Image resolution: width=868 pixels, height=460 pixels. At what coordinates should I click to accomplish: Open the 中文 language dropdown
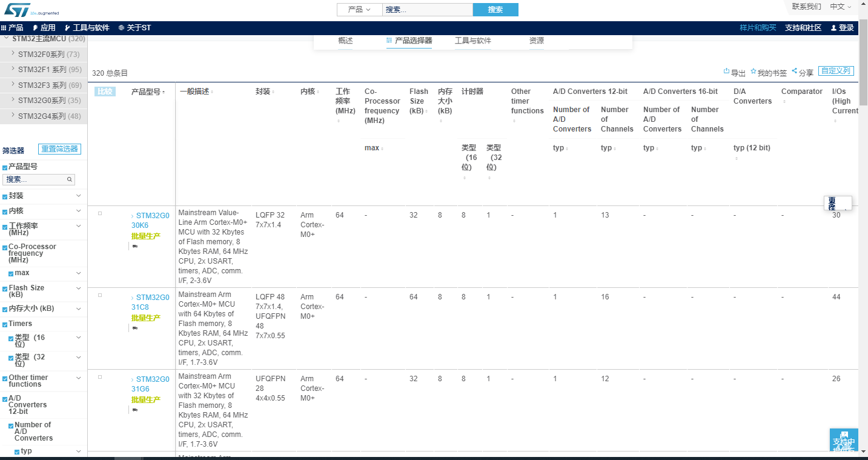(840, 7)
